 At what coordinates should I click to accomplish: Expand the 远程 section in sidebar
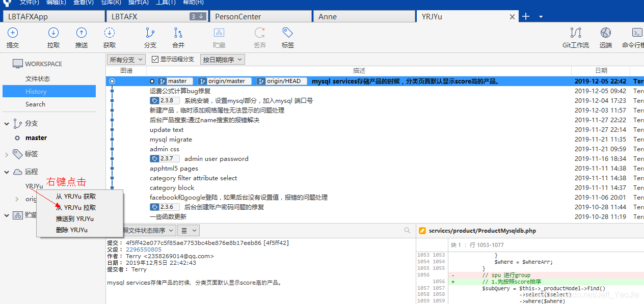tap(6, 172)
